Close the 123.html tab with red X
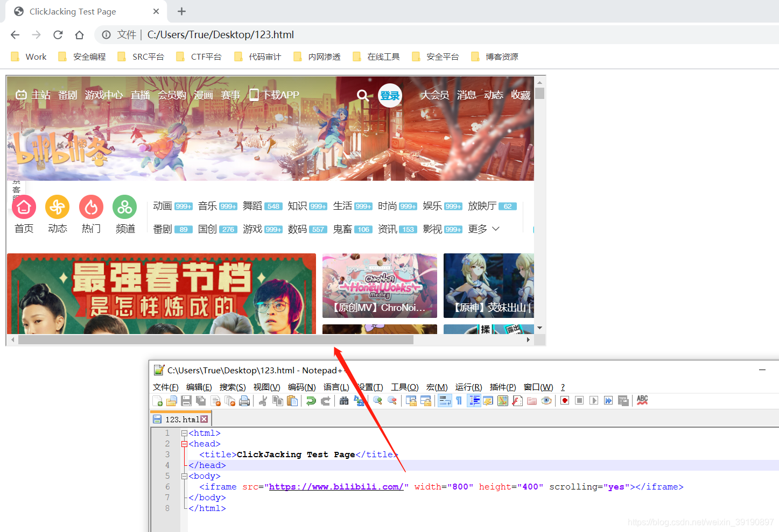Image resolution: width=779 pixels, height=532 pixels. (x=204, y=419)
